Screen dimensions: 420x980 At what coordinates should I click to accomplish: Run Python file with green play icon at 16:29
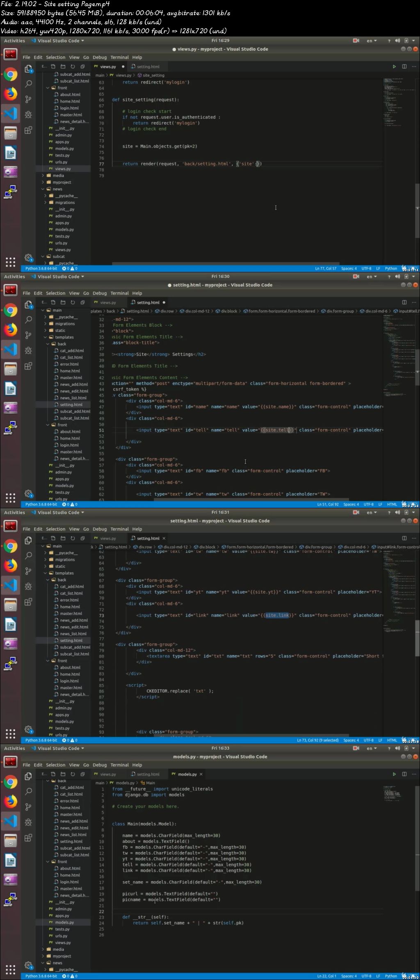(394, 66)
